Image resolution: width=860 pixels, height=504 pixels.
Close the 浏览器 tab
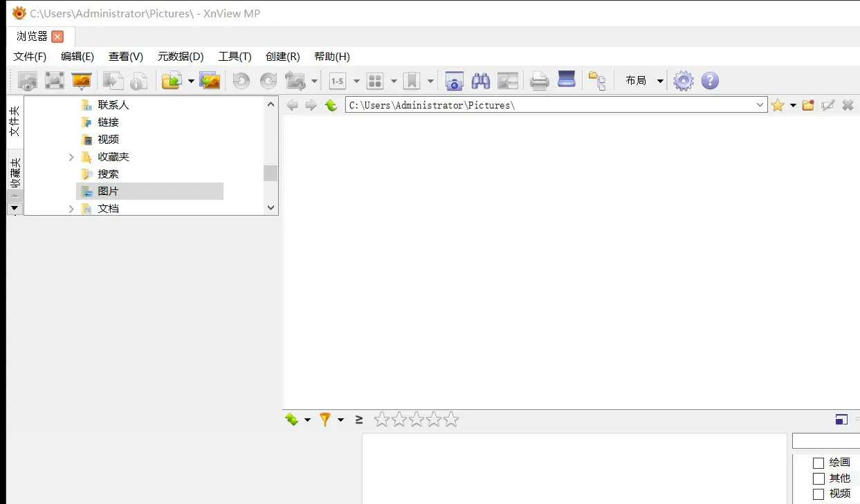click(57, 37)
